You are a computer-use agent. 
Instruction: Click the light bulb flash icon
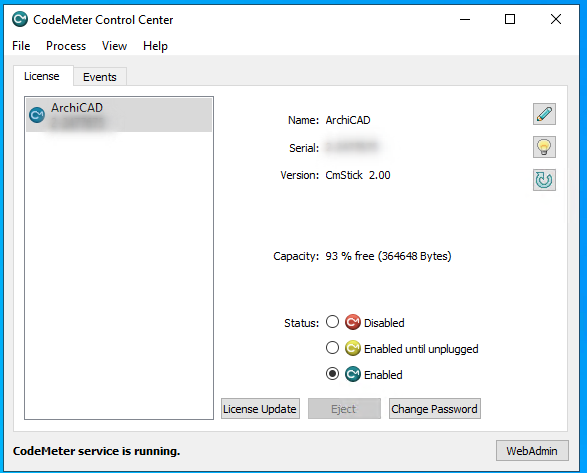pos(544,147)
